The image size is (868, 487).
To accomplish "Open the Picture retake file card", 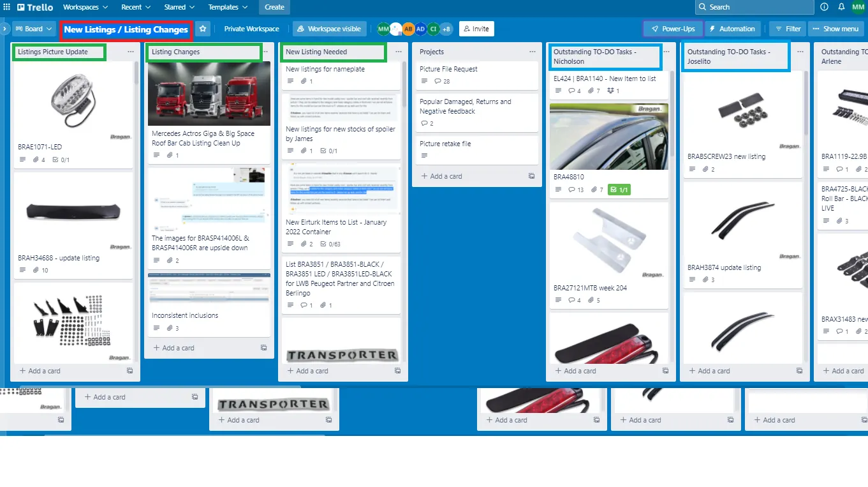I will tap(477, 149).
